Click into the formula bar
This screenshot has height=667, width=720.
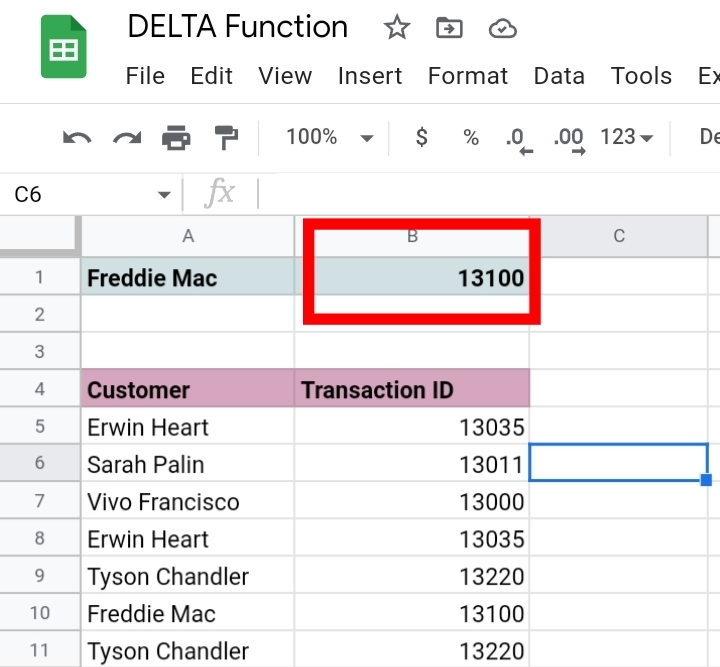pos(489,194)
